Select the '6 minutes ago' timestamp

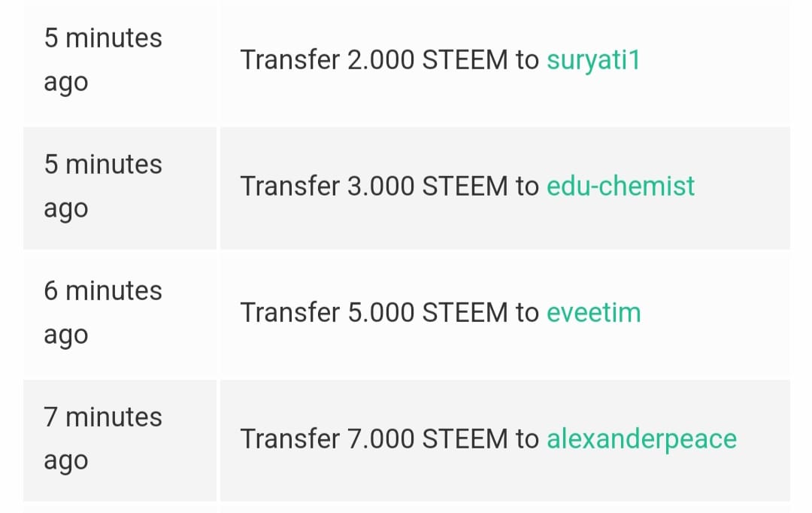(102, 313)
